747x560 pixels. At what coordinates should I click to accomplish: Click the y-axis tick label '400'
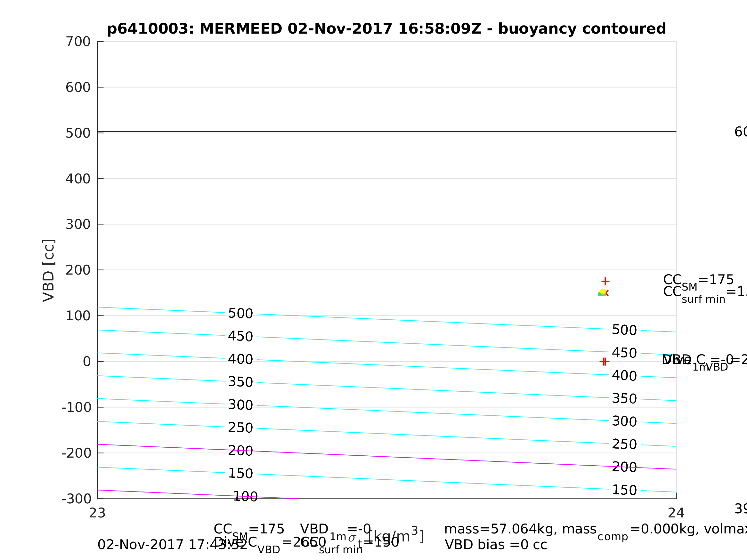(x=78, y=179)
